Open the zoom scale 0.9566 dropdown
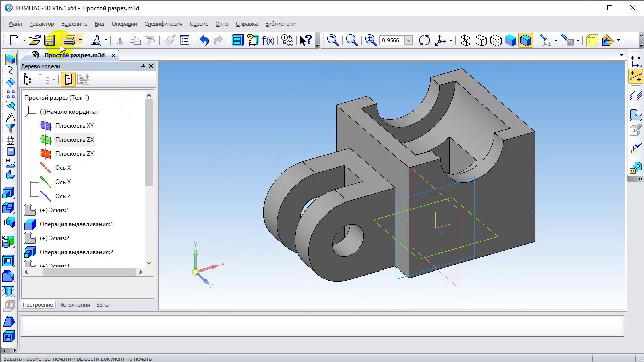The image size is (644, 362). [408, 41]
